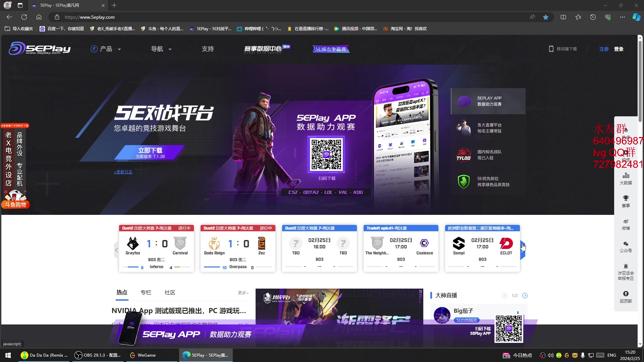Screen dimensions: 644x362
Task: Click the 立即下载 download button
Action: (x=150, y=153)
